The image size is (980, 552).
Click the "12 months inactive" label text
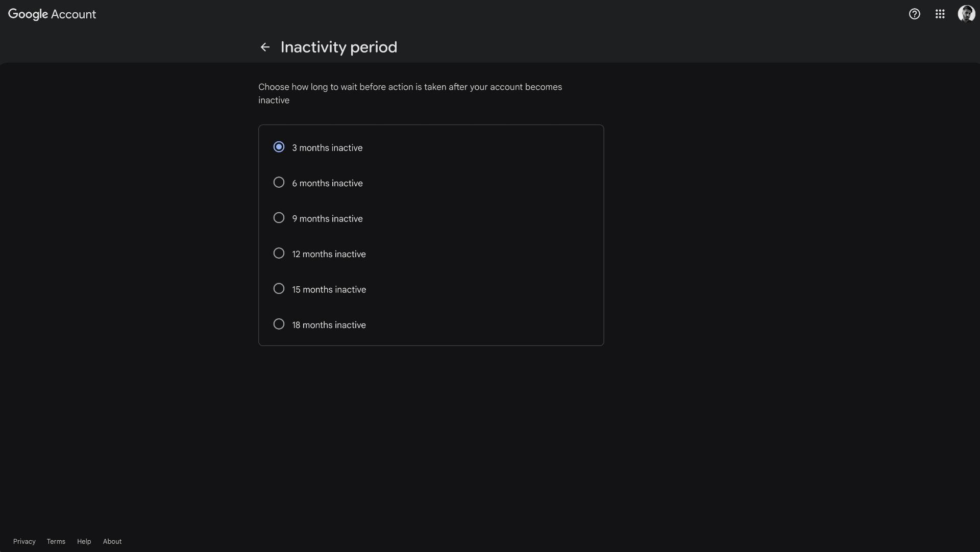(329, 254)
